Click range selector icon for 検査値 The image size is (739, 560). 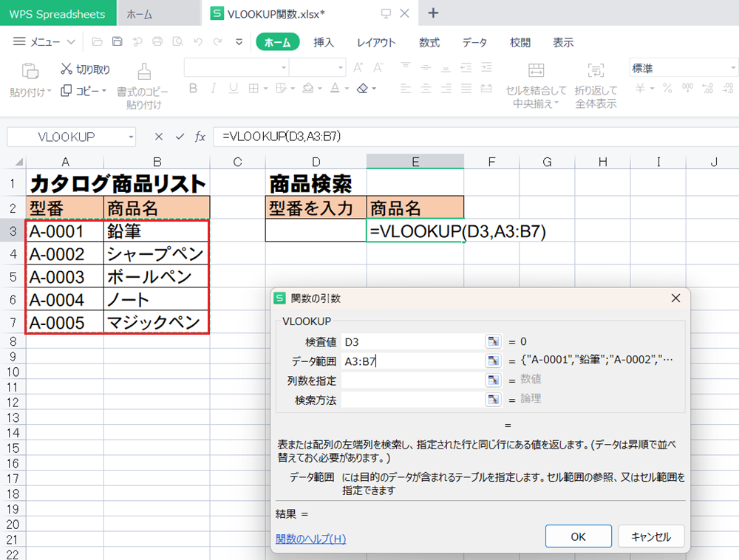coord(493,341)
